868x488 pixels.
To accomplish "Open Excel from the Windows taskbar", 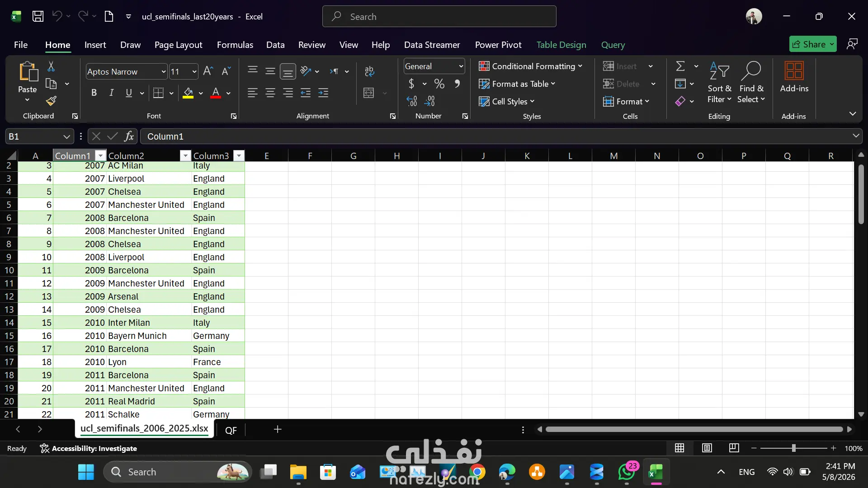I will (656, 472).
